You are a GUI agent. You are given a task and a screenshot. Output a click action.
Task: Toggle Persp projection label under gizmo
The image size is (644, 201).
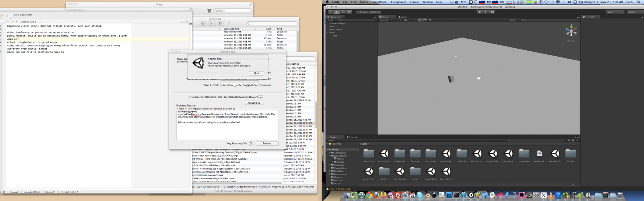571,41
